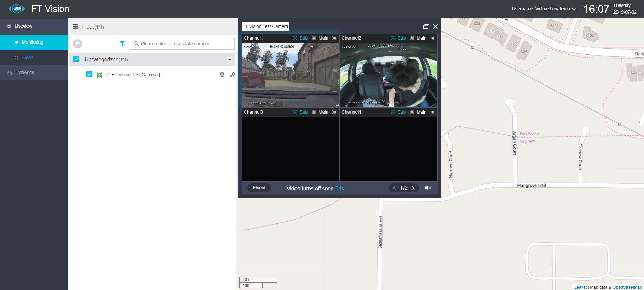Click the Fleet(1/1) header text
644x290 pixels.
93,27
